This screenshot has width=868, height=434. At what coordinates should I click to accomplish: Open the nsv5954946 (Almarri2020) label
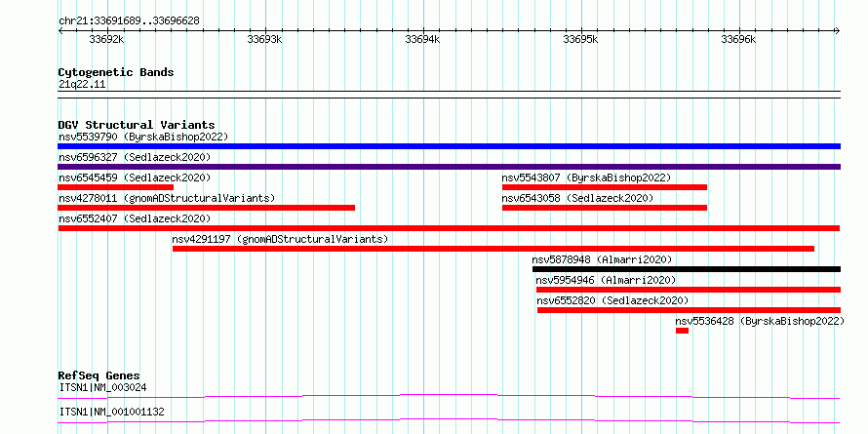click(607, 280)
